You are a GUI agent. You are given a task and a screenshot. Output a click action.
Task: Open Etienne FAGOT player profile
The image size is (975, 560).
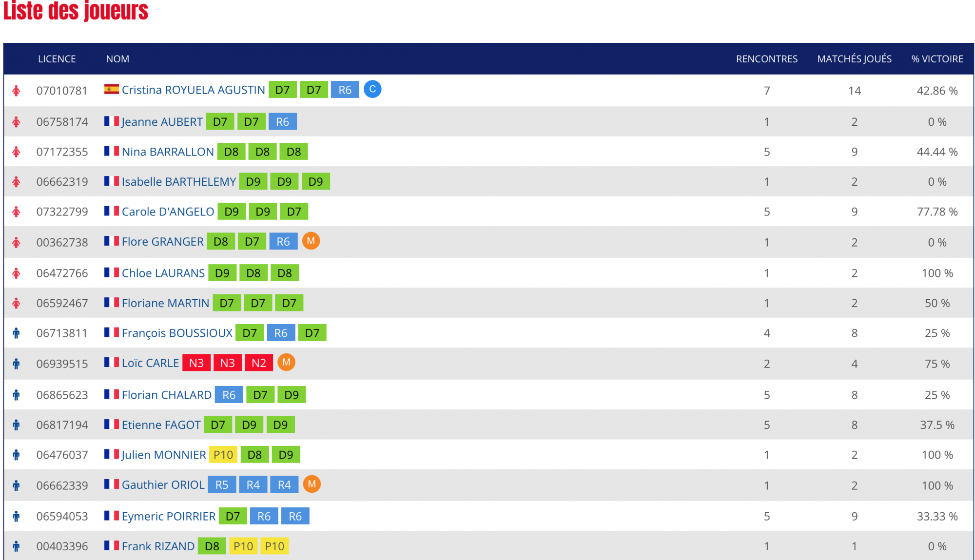161,425
